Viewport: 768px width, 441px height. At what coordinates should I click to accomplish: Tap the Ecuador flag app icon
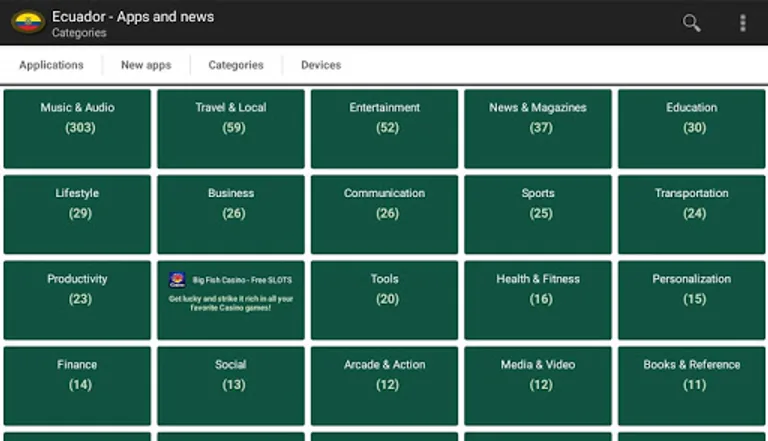[27, 22]
